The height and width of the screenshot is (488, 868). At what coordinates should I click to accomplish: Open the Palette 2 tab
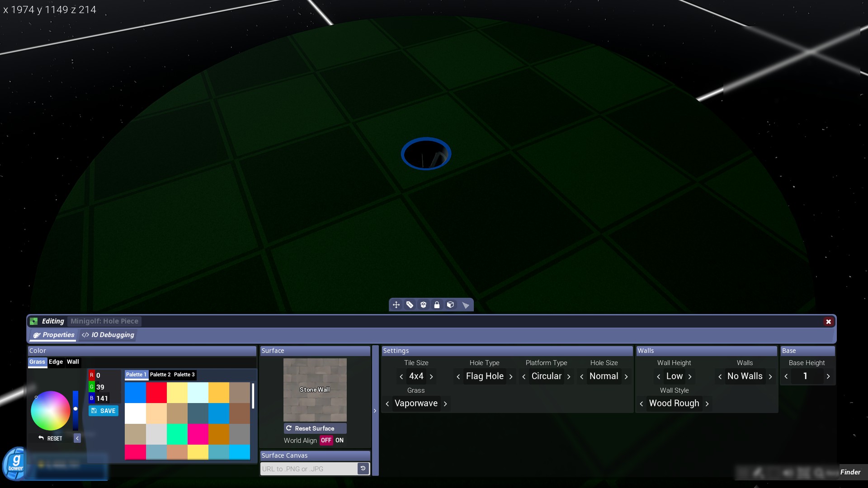160,375
